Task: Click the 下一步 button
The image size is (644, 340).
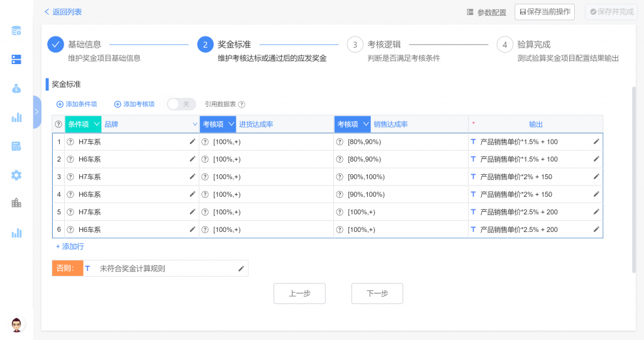Action: [x=377, y=293]
